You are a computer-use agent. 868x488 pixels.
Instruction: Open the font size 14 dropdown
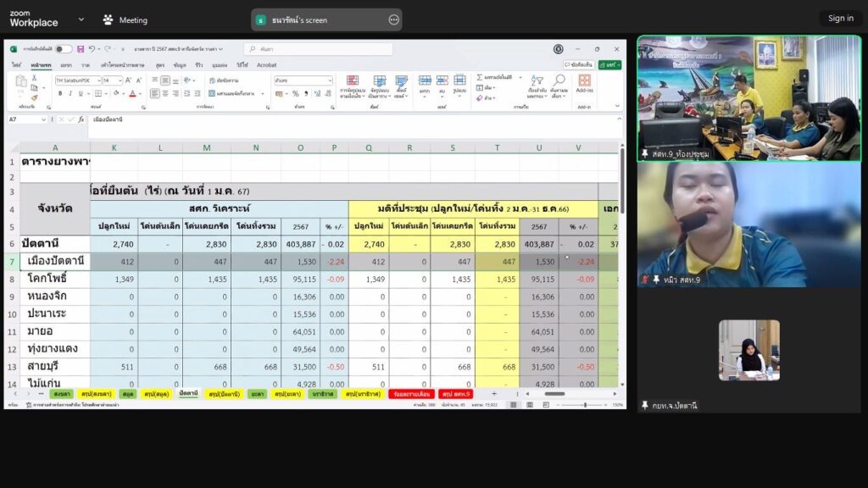click(120, 80)
